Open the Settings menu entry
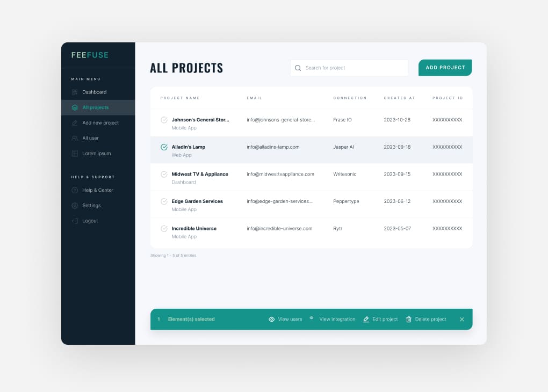The image size is (548, 392). (x=98, y=206)
